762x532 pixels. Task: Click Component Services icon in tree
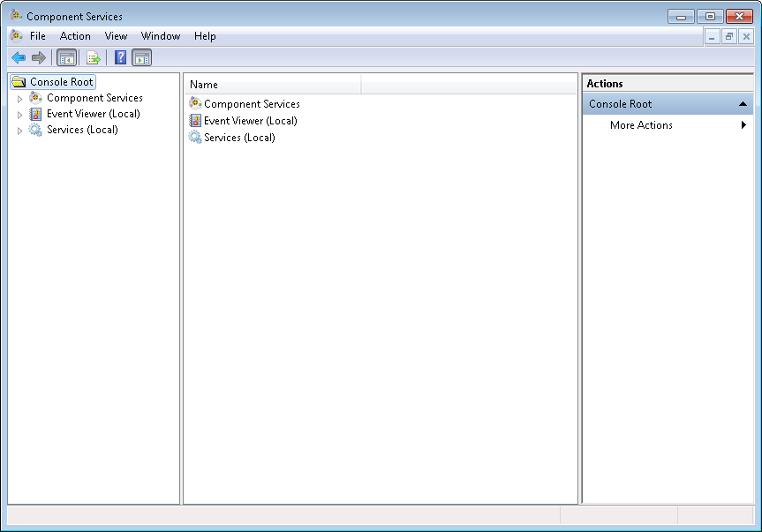pyautogui.click(x=35, y=98)
